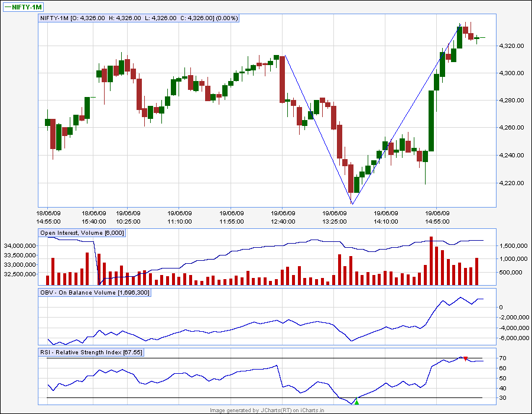Click the 32,500,000 open interest axis label
Viewport: 532px width, 414px height.
tap(20, 274)
